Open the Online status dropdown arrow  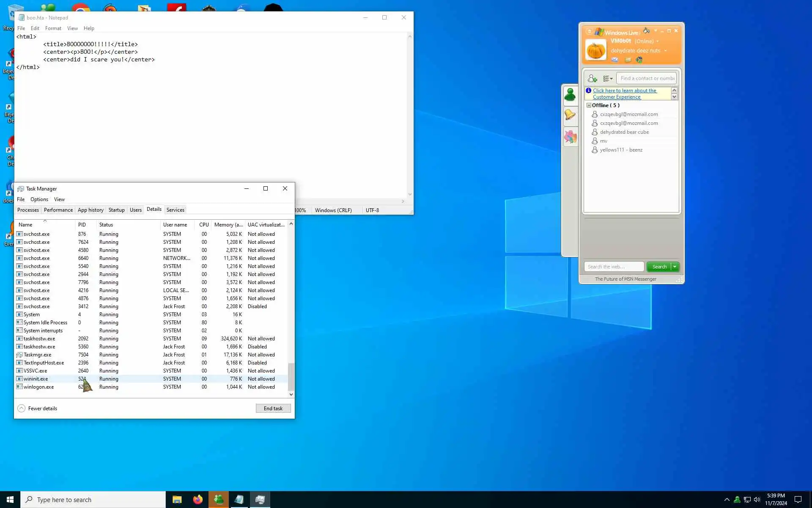click(x=657, y=41)
